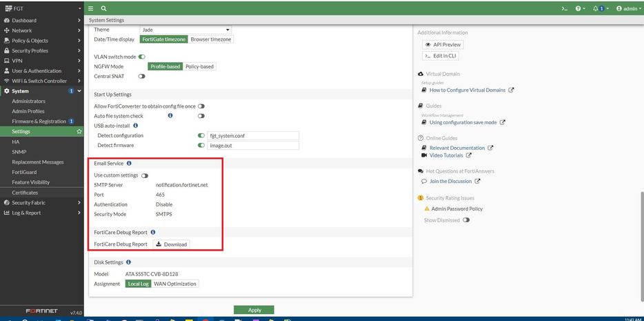644x321 pixels.
Task: Click the fgt_system.conf input field
Action: [x=253, y=135]
